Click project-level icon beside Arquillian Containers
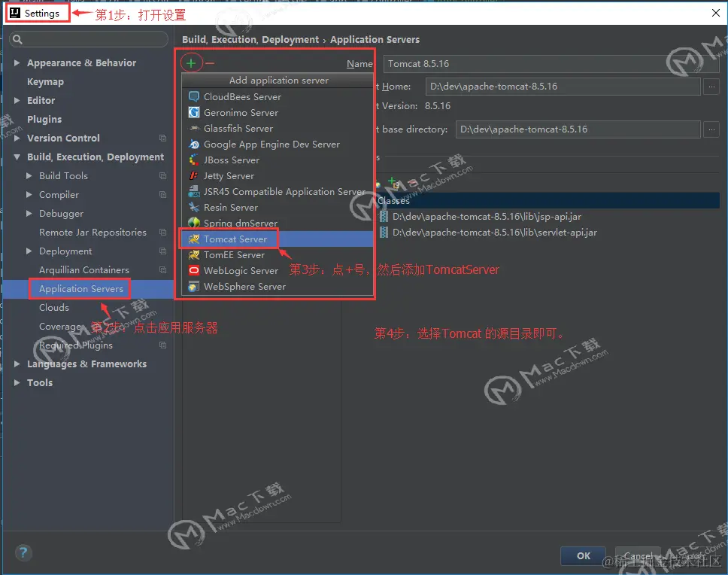Image resolution: width=728 pixels, height=575 pixels. pyautogui.click(x=162, y=270)
